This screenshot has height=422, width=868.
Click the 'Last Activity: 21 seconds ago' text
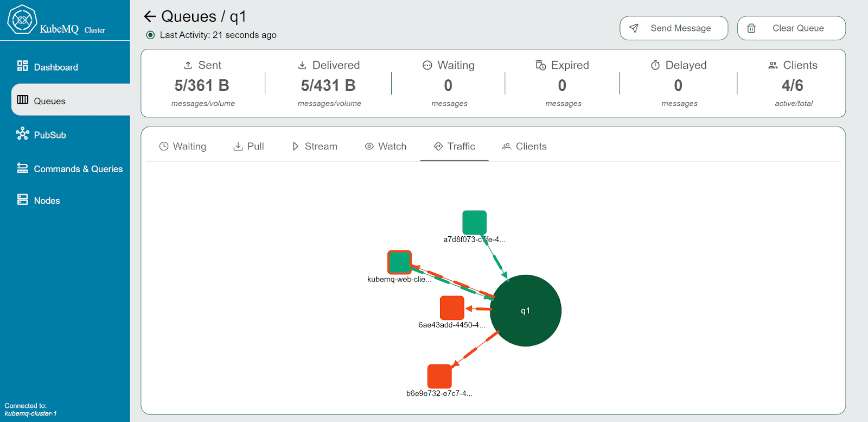(x=218, y=35)
